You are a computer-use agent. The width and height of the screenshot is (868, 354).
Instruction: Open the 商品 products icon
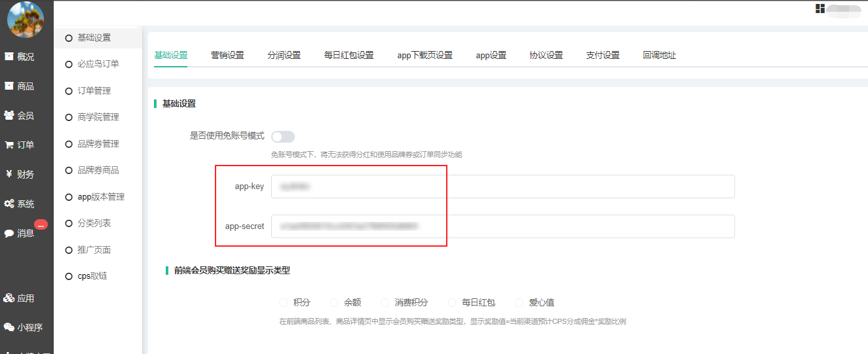[x=9, y=86]
